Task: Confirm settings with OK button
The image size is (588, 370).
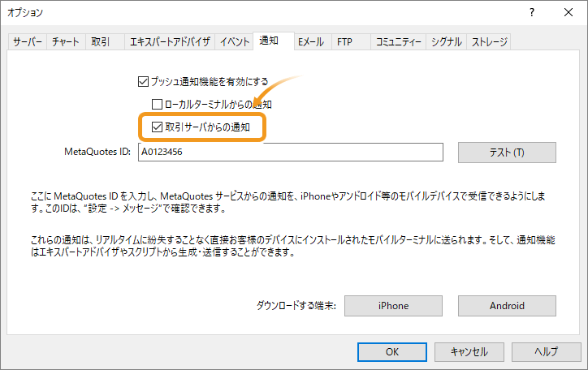Action: pyautogui.click(x=392, y=352)
